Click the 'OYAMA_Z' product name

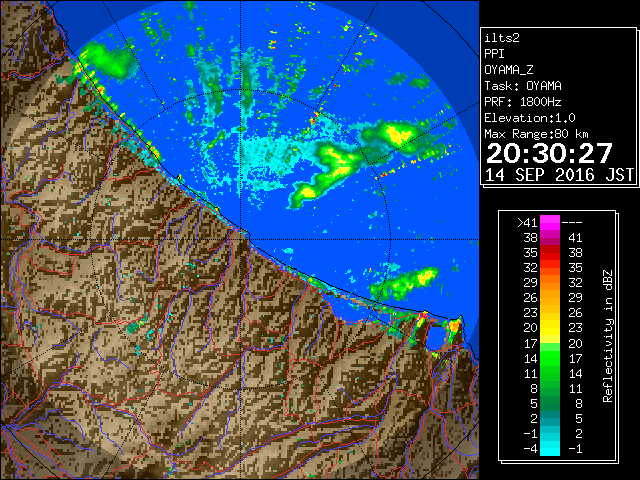coord(509,70)
